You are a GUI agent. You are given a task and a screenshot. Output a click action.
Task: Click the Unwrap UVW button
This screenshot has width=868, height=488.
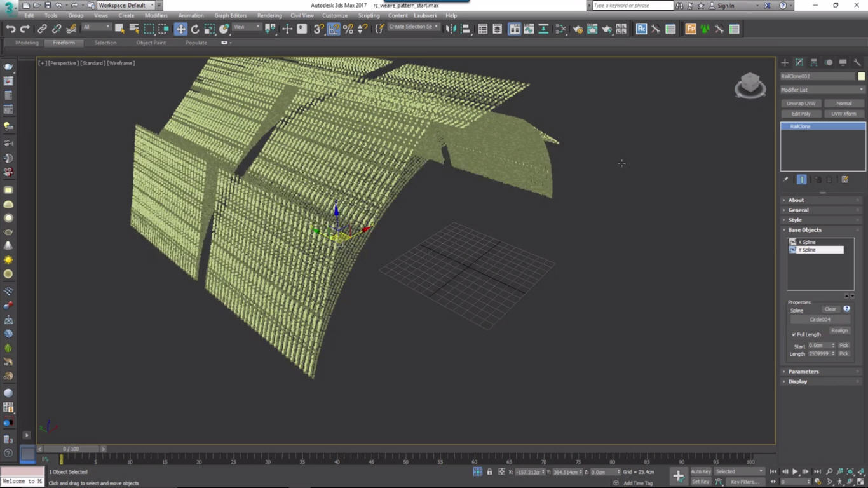click(801, 103)
